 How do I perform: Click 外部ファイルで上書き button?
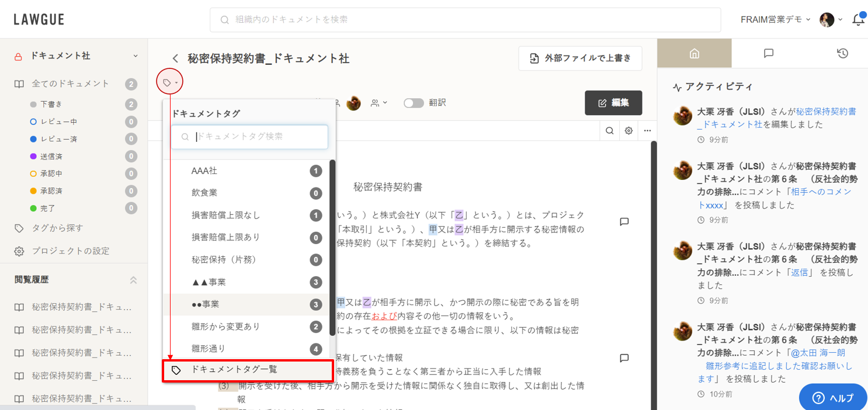(580, 58)
